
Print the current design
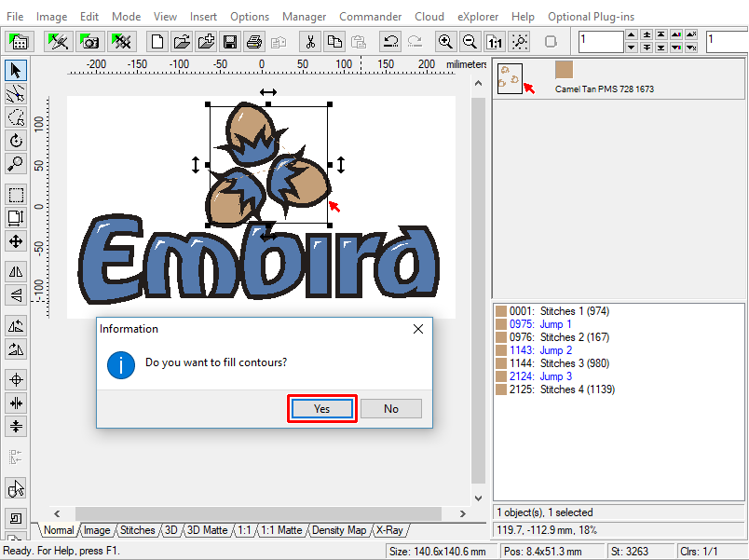254,42
